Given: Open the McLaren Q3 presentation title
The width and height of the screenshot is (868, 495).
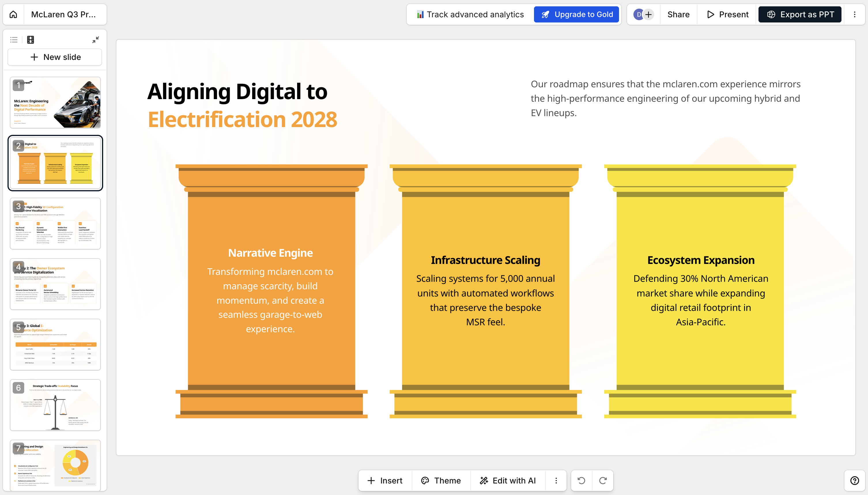Looking at the screenshot, I should click(63, 14).
